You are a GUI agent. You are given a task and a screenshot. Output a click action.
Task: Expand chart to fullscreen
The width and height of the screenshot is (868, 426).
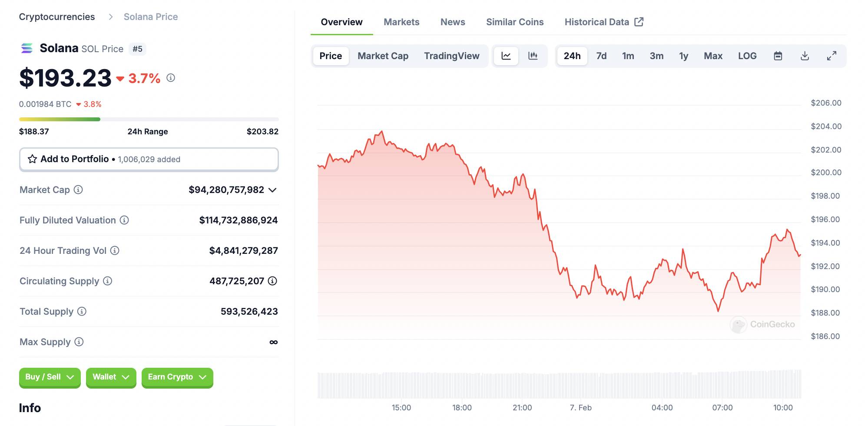[832, 56]
